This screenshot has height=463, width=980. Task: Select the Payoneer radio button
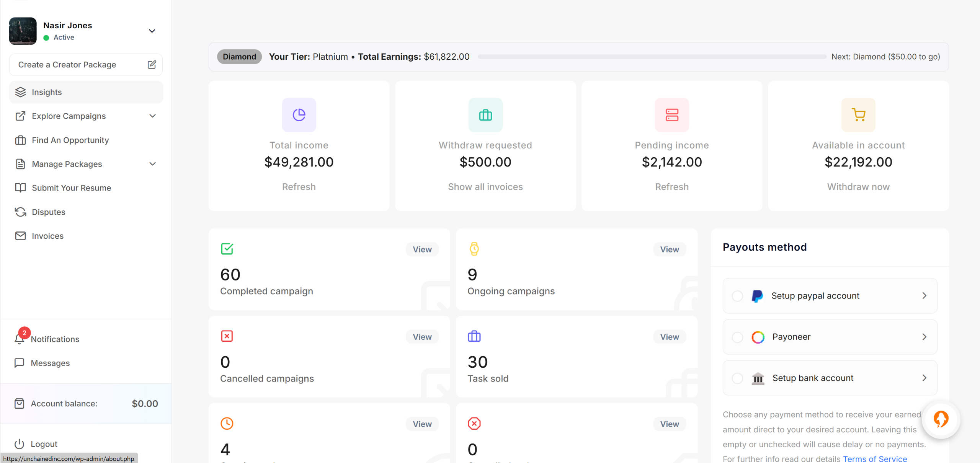[737, 337]
